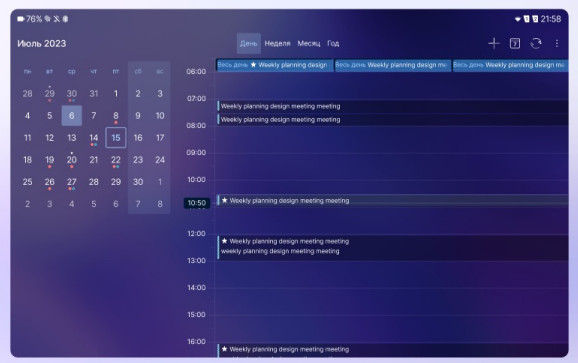Open the 16:00 Weekly planning design meeting
Screen dimensions: 578x363
393,350
